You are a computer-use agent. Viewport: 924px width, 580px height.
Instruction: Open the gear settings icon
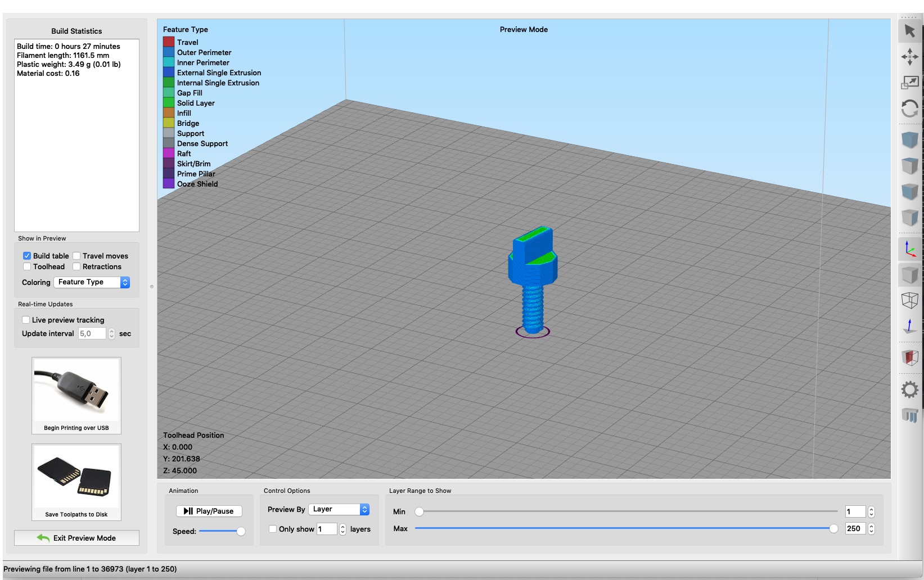909,389
